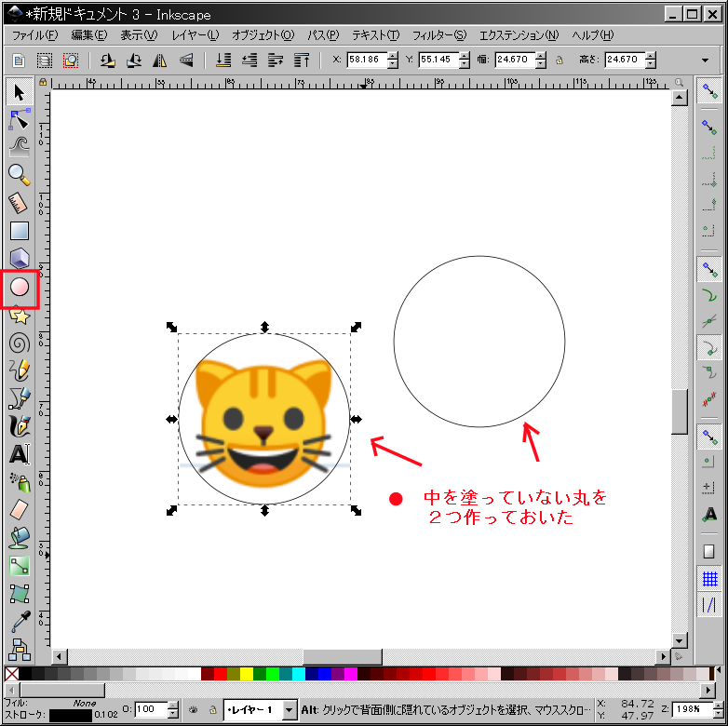This screenshot has height=726, width=728.
Task: Select the Tweak tool
Action: tap(19, 147)
